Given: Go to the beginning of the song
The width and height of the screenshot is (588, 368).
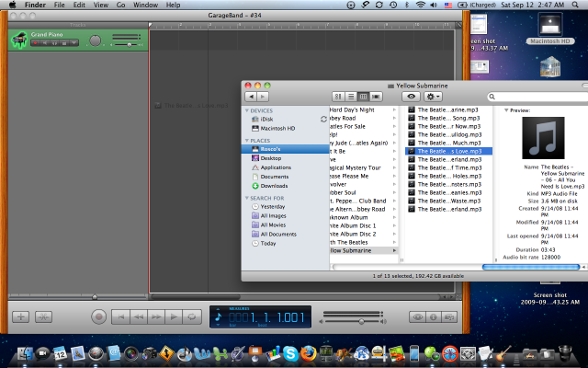Looking at the screenshot, I should [x=120, y=316].
